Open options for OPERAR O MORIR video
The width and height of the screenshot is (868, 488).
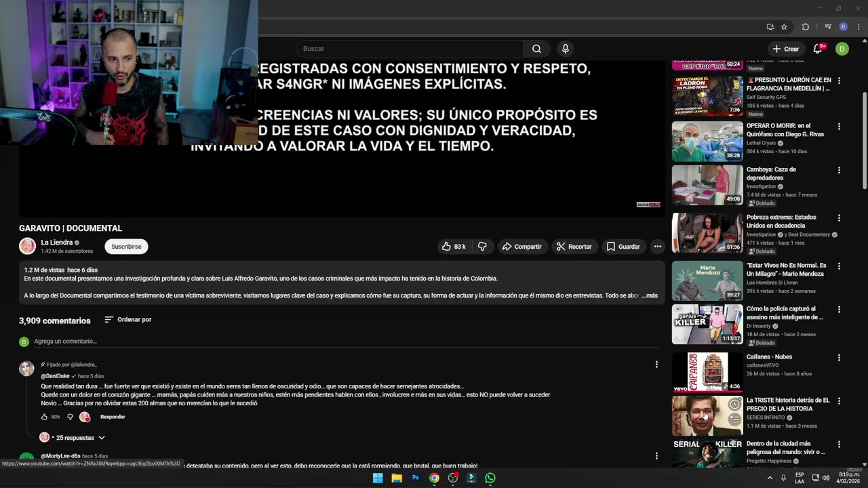click(839, 127)
